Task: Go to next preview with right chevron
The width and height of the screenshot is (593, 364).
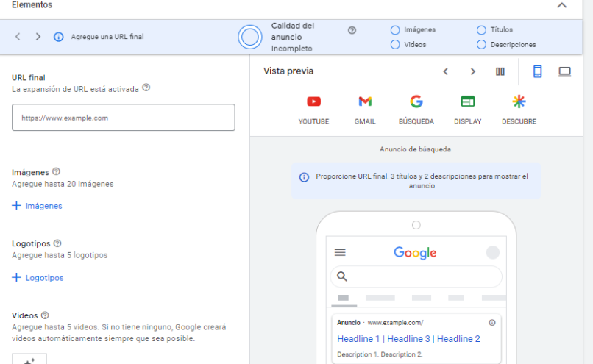Action: pos(473,71)
